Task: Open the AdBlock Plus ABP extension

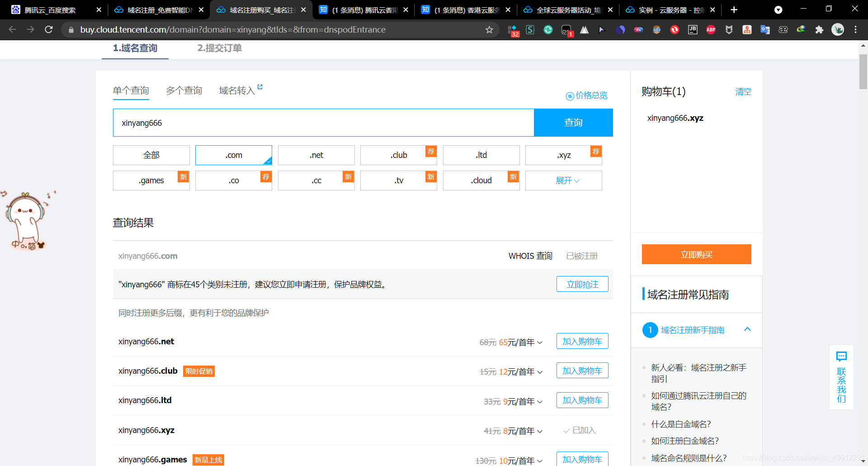Action: tap(711, 29)
